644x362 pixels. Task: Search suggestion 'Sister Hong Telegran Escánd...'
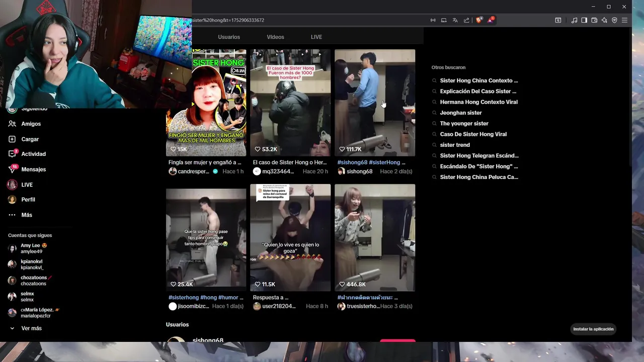coord(479,156)
